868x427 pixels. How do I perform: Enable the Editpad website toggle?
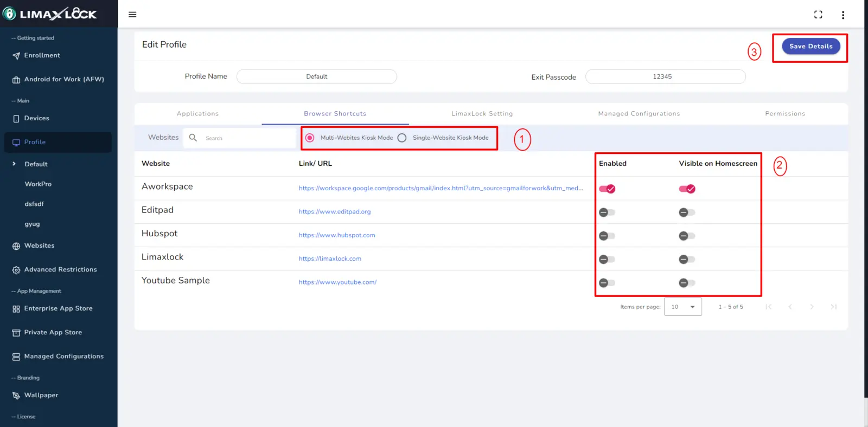(x=607, y=212)
